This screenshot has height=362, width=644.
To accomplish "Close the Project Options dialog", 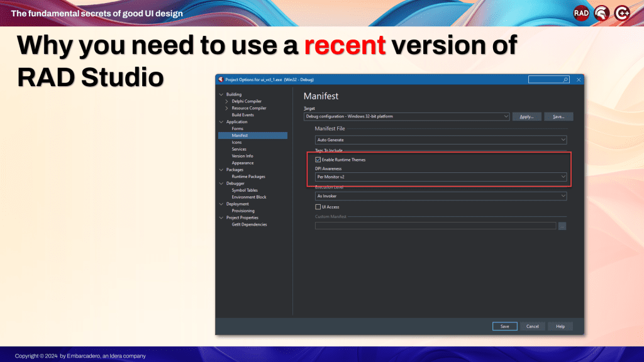I will [579, 80].
